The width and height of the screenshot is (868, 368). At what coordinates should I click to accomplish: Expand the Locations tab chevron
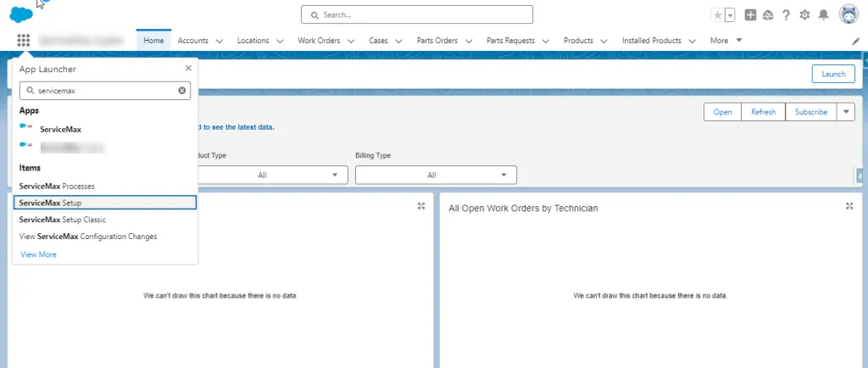coord(280,41)
